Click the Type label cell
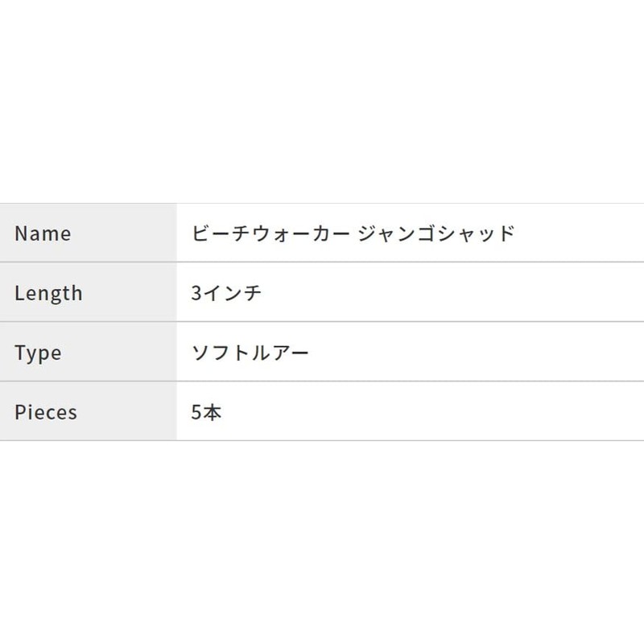This screenshot has width=644, height=644. coord(89,352)
